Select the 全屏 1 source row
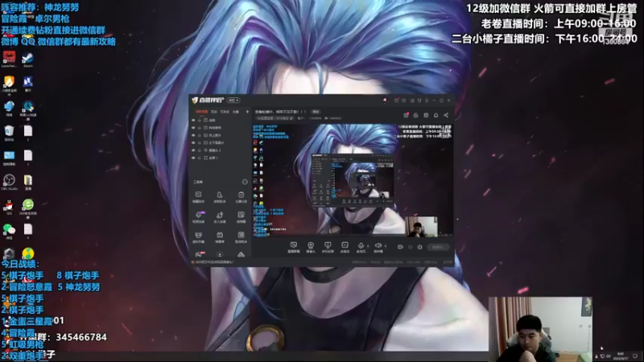This screenshot has width=644, height=362. pyautogui.click(x=221, y=158)
